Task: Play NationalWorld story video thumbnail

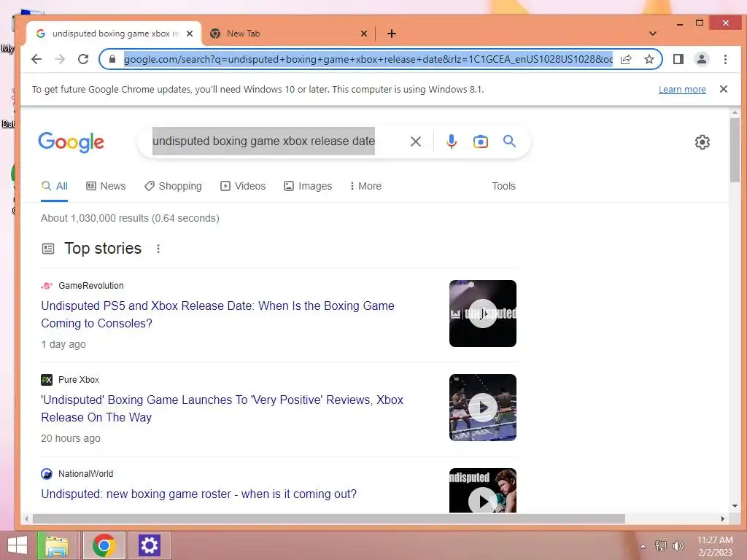Action: [483, 491]
